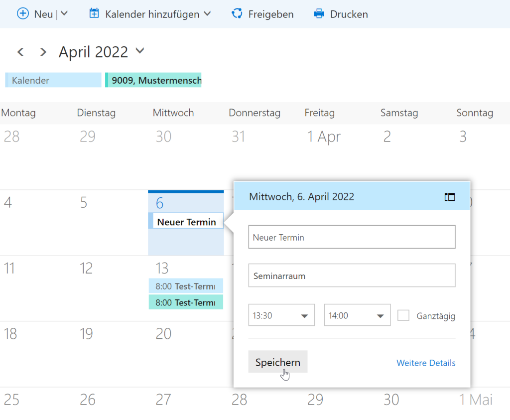Toggle the 9009, Mustermensch calendar
This screenshot has width=510, height=420.
coord(153,80)
